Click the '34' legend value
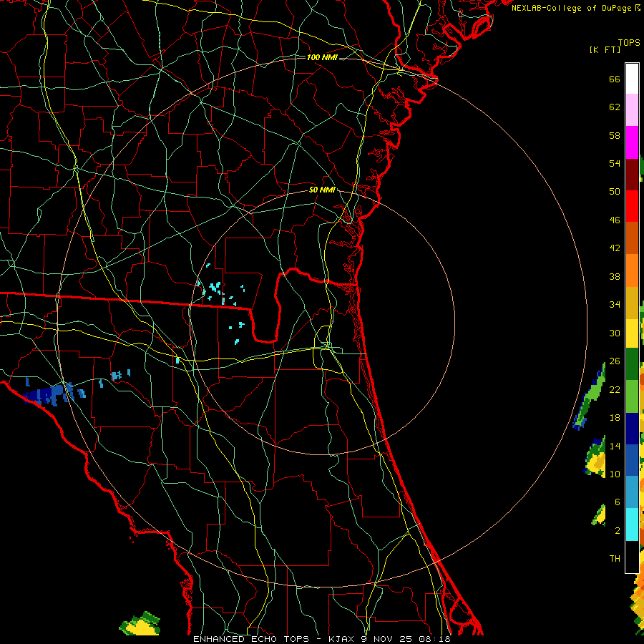 tap(615, 304)
